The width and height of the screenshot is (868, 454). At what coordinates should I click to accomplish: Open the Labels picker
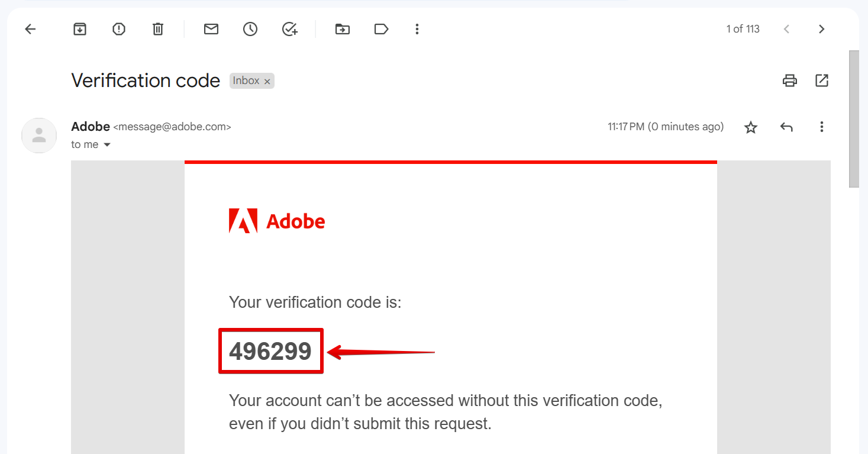[381, 29]
